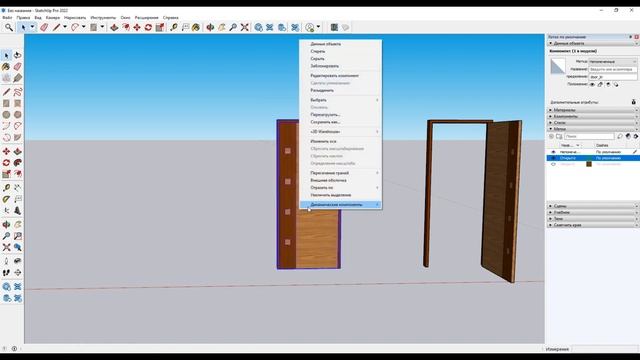Activate the Arc tool in top toolbar
This screenshot has height=360, width=640.
(75, 27)
